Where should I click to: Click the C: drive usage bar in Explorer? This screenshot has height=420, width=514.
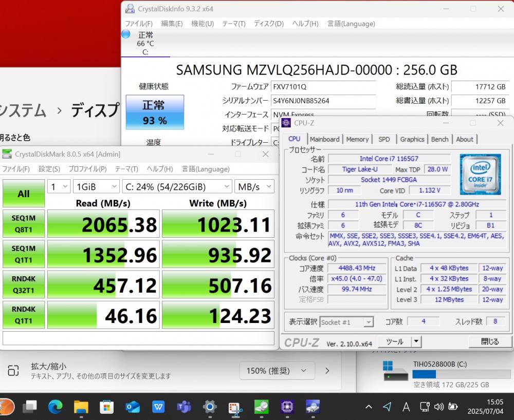click(x=462, y=374)
